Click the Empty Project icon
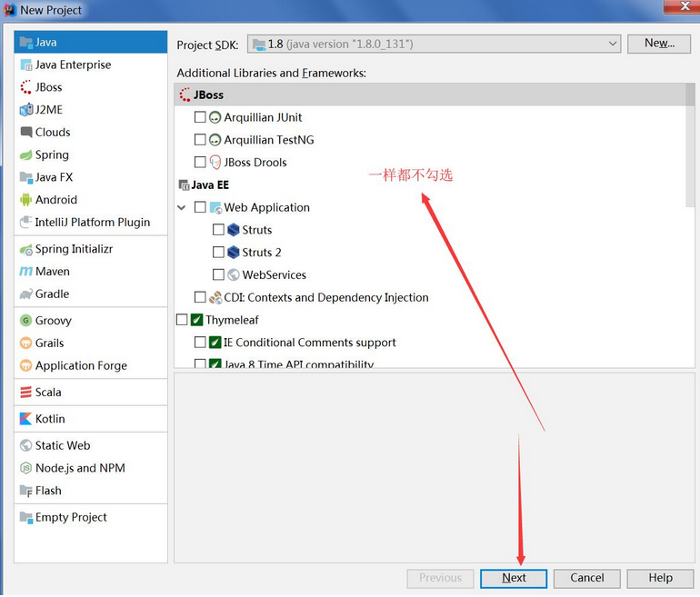Image resolution: width=700 pixels, height=597 pixels. click(x=26, y=518)
